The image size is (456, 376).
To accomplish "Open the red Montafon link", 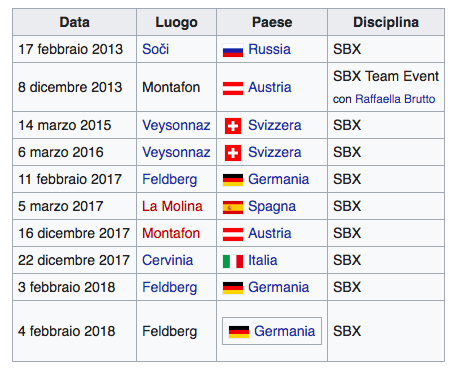I will pos(171,233).
